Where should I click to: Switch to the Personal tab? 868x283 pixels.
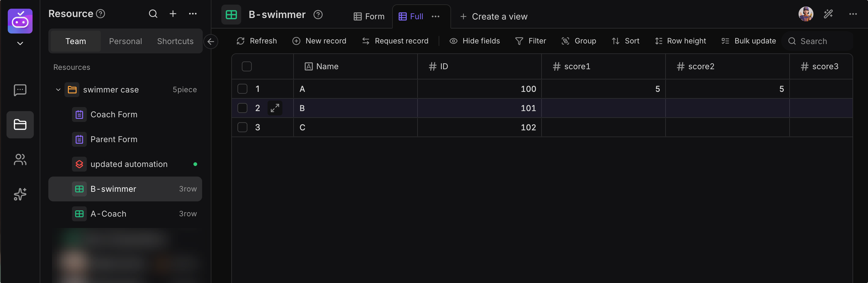[125, 41]
